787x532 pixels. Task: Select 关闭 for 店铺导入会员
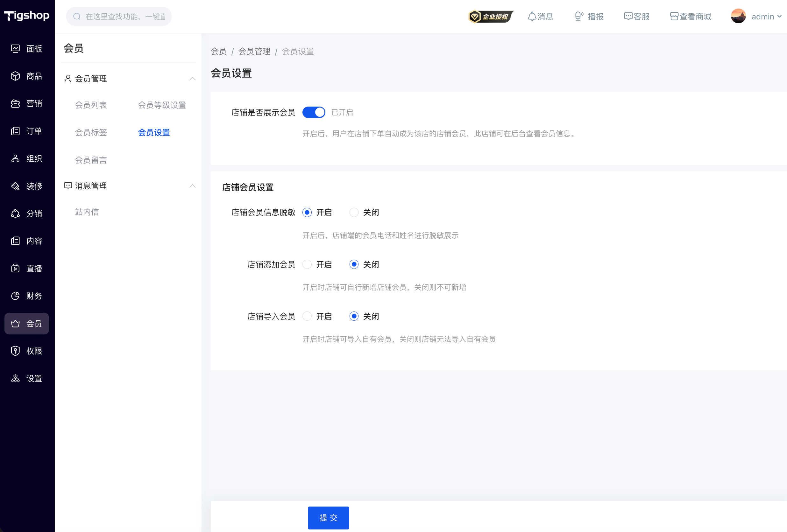[x=354, y=316]
